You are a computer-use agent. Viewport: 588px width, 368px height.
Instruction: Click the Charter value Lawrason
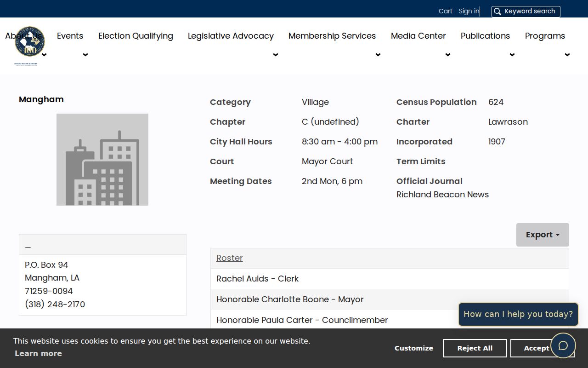pyautogui.click(x=508, y=122)
